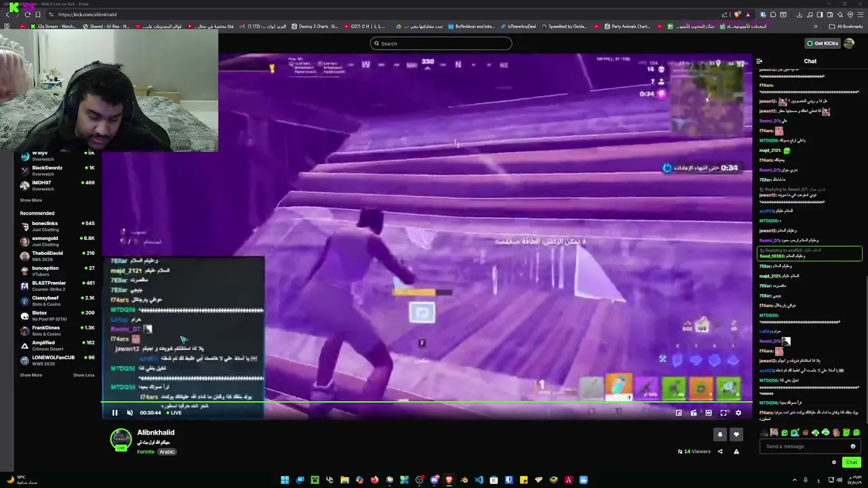Select the Arabic language tag
Viewport: 868px width, 488px height.
coord(167,451)
